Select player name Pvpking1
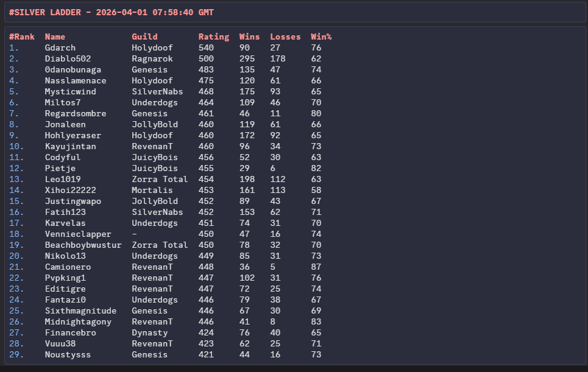 (x=65, y=278)
